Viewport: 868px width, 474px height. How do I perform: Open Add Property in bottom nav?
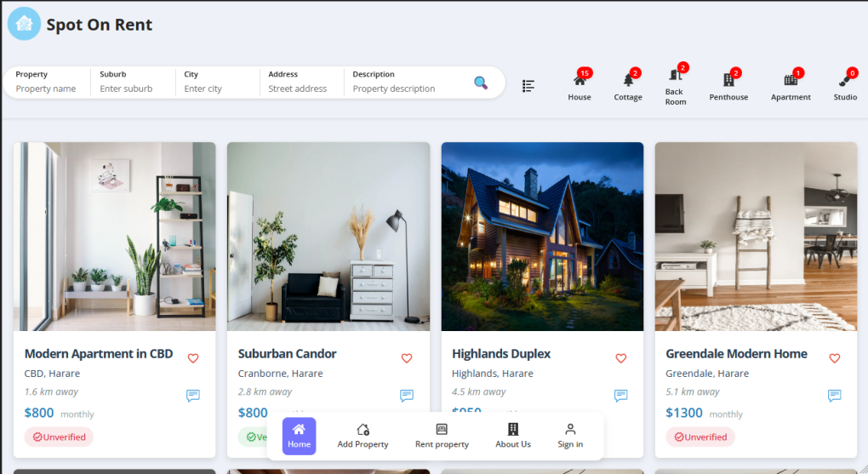pyautogui.click(x=363, y=436)
